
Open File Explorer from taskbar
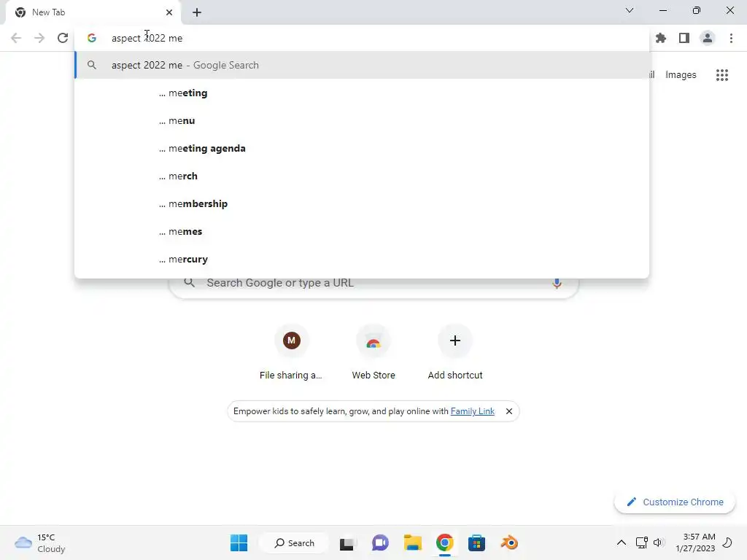(x=413, y=542)
